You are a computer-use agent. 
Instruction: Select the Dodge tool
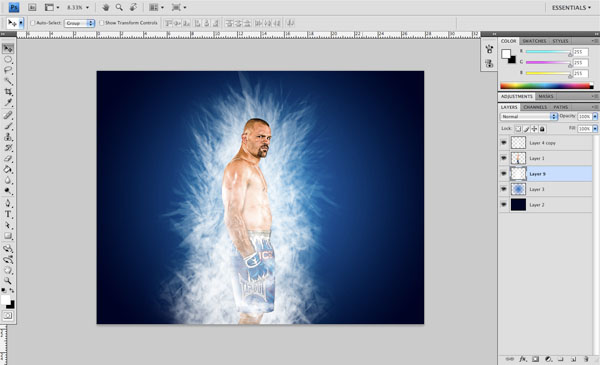click(x=8, y=191)
